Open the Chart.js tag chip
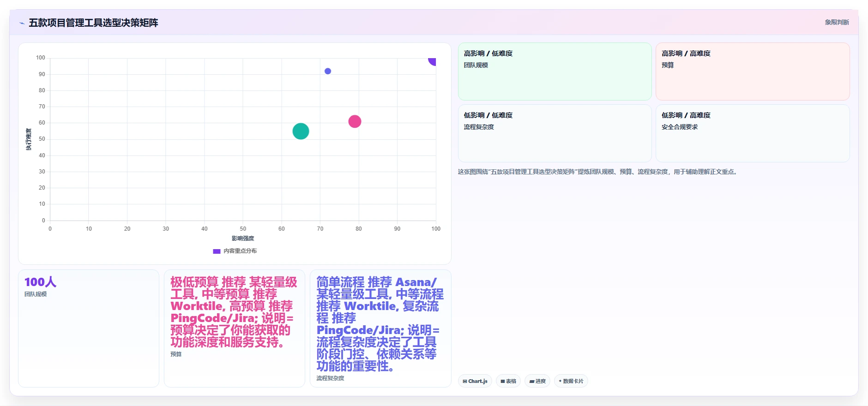 point(475,381)
